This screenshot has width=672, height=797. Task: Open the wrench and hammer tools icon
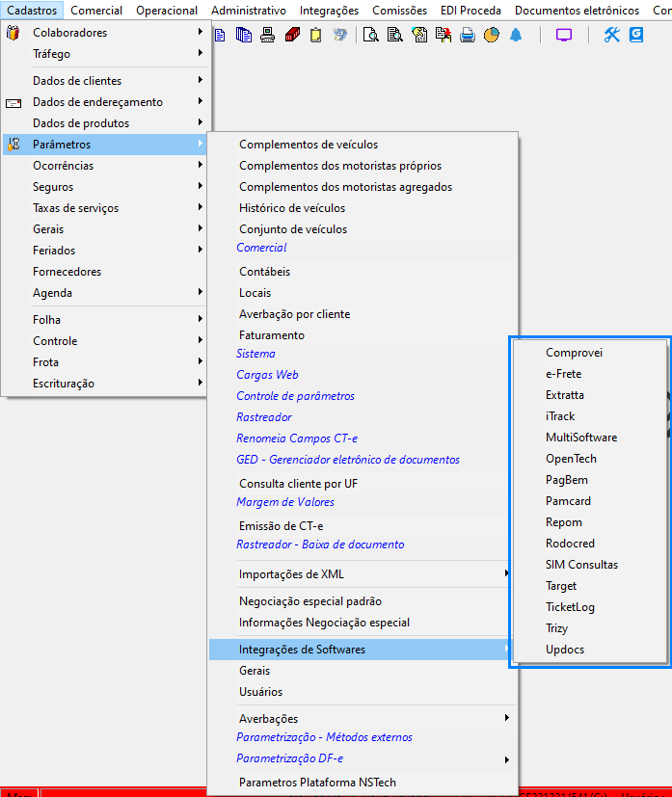point(612,35)
